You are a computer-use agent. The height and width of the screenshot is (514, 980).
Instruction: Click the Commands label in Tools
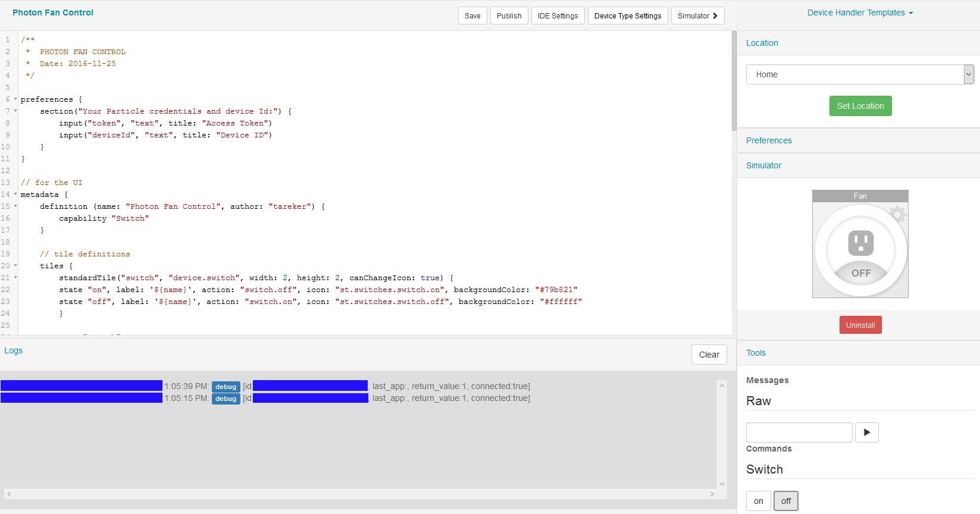pos(769,449)
